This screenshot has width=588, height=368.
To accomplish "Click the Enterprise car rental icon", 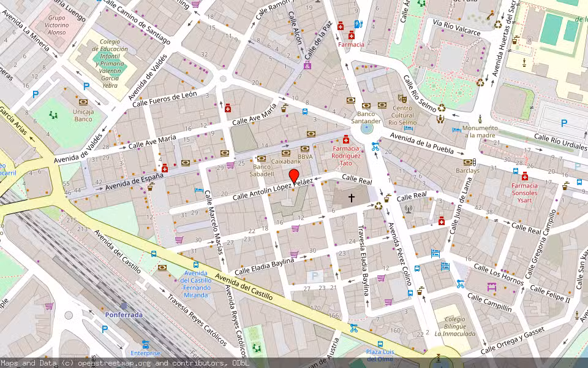I will click(146, 344).
